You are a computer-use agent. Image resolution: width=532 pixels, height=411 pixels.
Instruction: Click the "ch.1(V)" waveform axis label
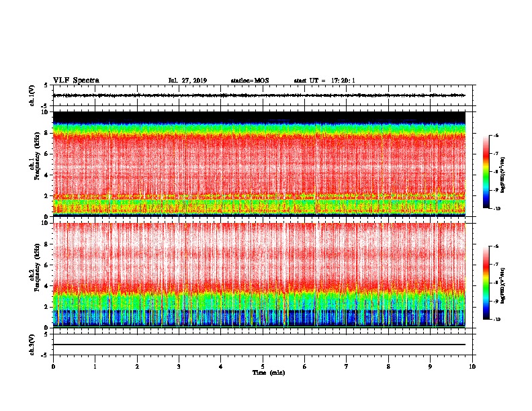click(32, 95)
